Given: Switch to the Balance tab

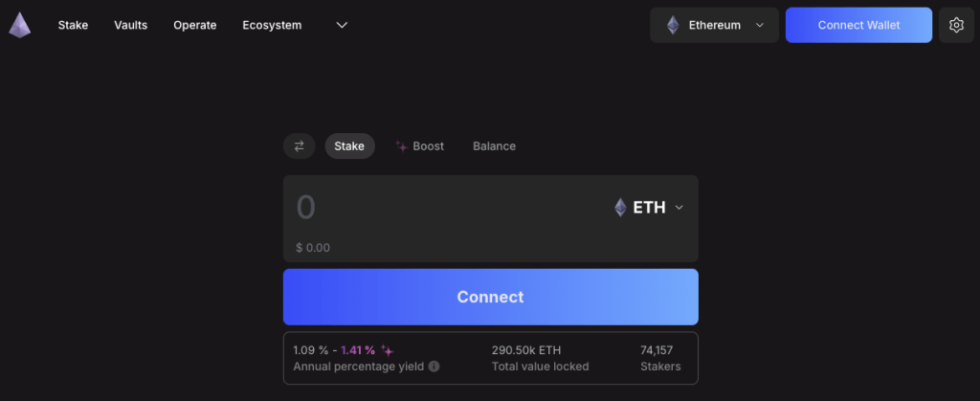Looking at the screenshot, I should pos(494,146).
